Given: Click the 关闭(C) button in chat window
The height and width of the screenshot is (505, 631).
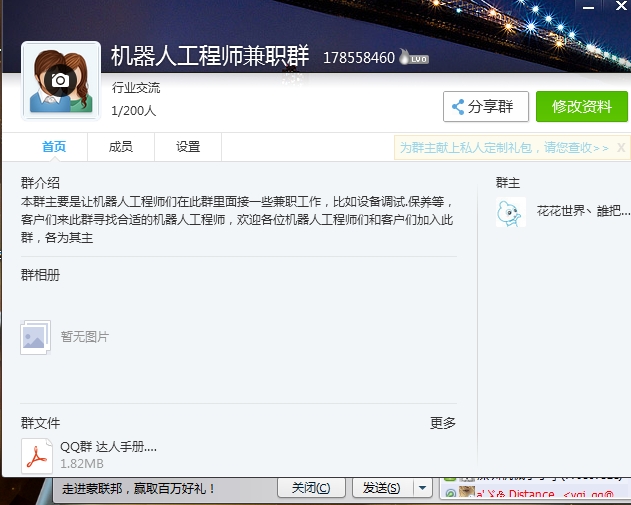Looking at the screenshot, I should point(311,488).
